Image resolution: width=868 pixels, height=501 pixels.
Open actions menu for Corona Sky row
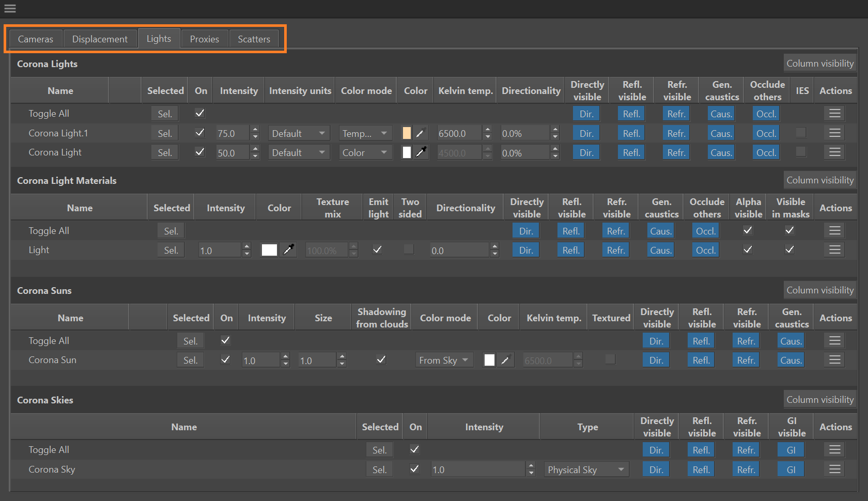(x=835, y=469)
